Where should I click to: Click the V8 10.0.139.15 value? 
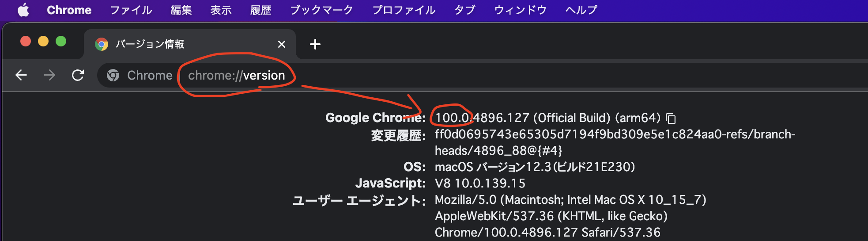pos(480,184)
